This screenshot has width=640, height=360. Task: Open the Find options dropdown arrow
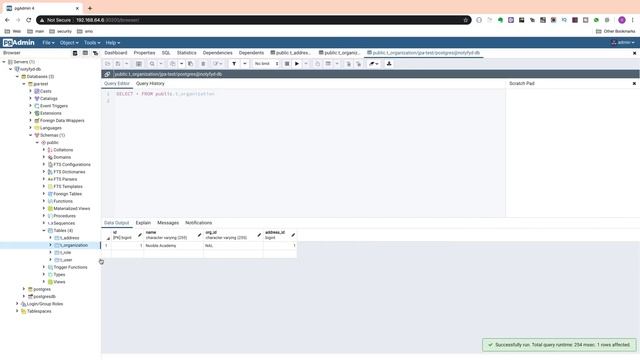pyautogui.click(x=161, y=64)
